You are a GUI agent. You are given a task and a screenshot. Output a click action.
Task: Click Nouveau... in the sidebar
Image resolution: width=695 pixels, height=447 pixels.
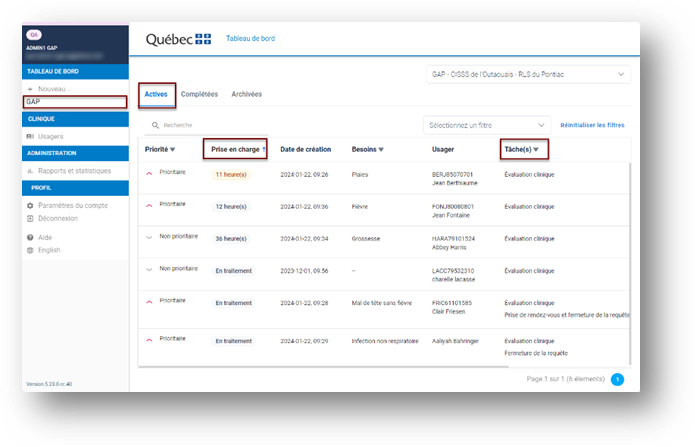[x=54, y=89]
